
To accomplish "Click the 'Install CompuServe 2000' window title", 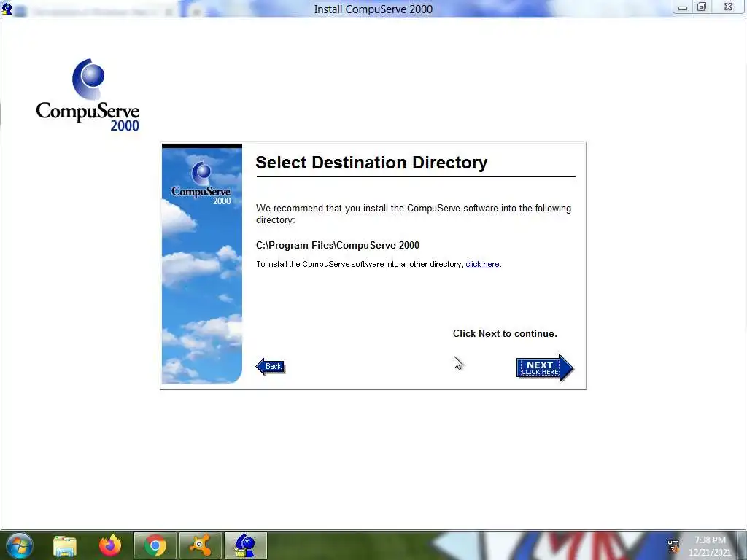I will [373, 9].
